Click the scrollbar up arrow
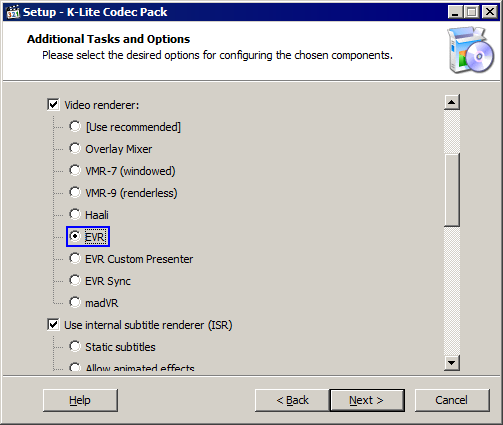503x425 pixels. click(452, 102)
